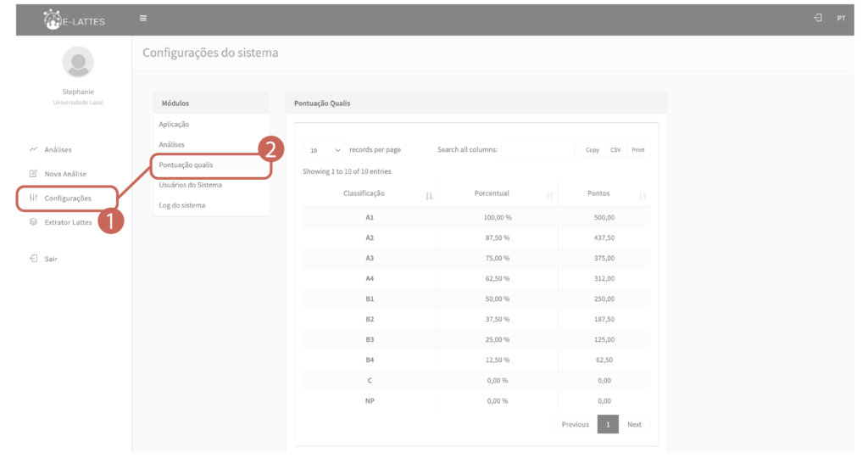868x458 pixels.
Task: Switch language using the PT selector
Action: coord(841,18)
